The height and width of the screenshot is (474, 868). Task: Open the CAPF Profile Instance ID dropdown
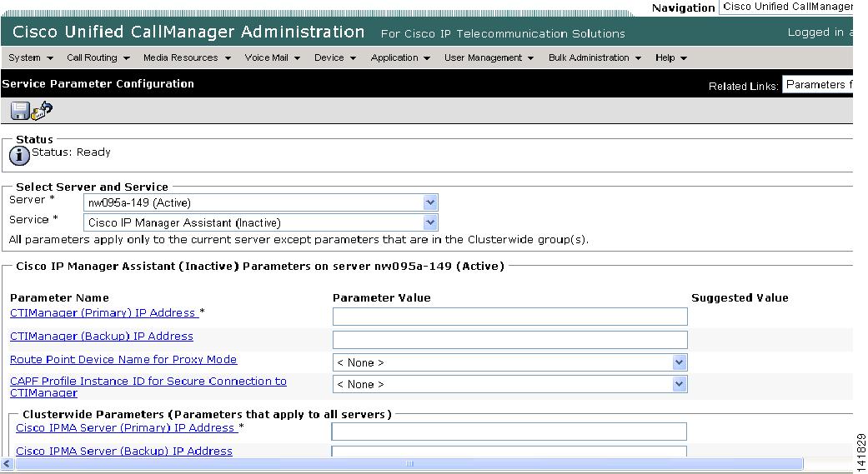(x=680, y=384)
